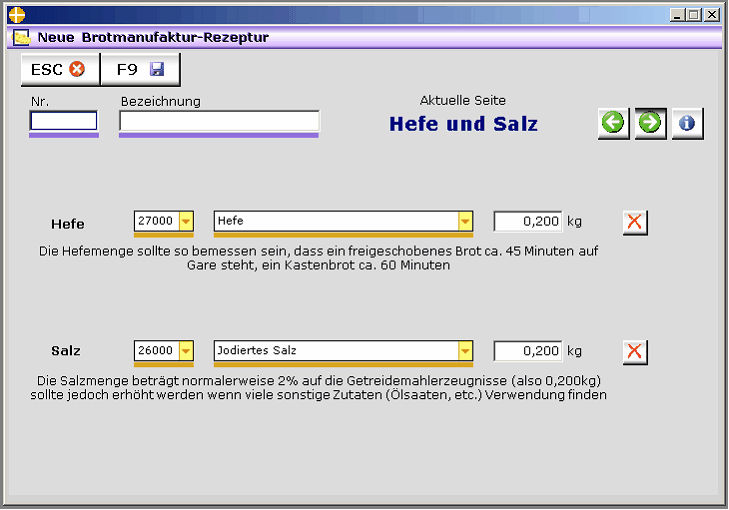Click the Salzmenge hint text
Screen dimensions: 729x510
pos(318,388)
